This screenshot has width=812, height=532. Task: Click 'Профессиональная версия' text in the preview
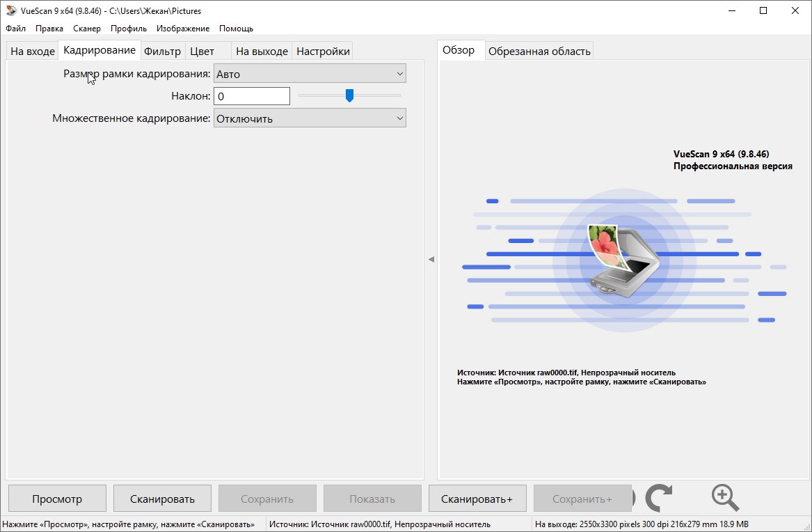click(x=733, y=166)
